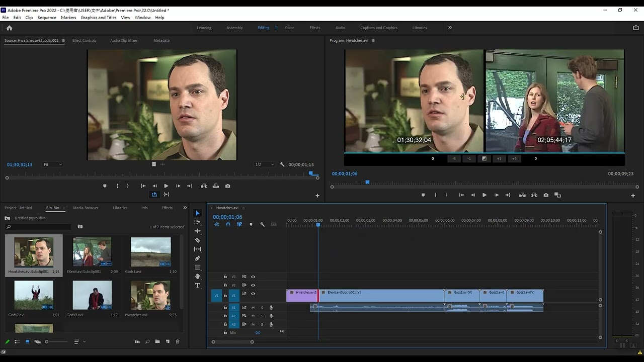Mute audio track A1
644x362 pixels.
(253, 307)
